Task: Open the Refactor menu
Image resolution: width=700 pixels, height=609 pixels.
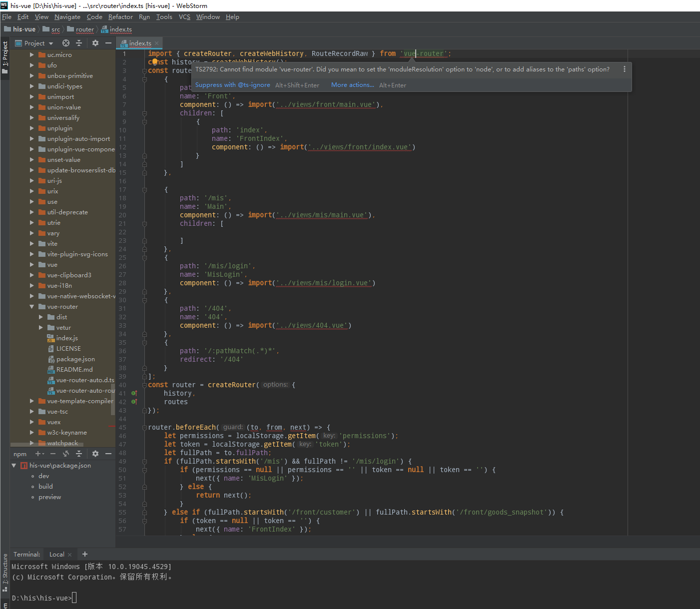Action: [120, 17]
